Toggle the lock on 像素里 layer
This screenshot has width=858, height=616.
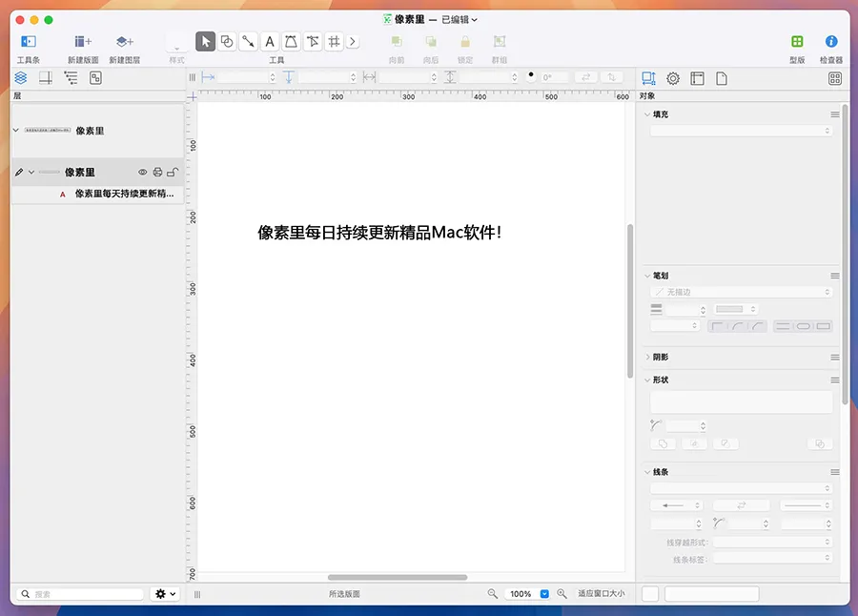(172, 173)
